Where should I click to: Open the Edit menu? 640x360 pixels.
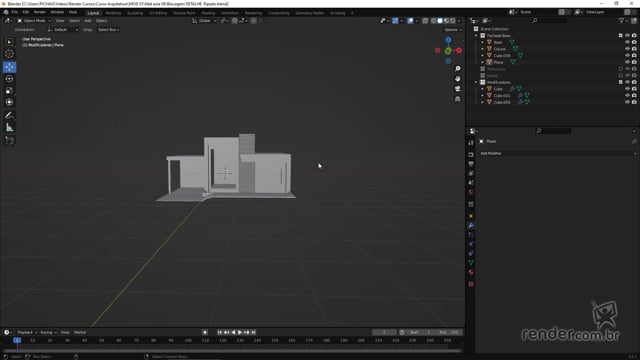26,12
